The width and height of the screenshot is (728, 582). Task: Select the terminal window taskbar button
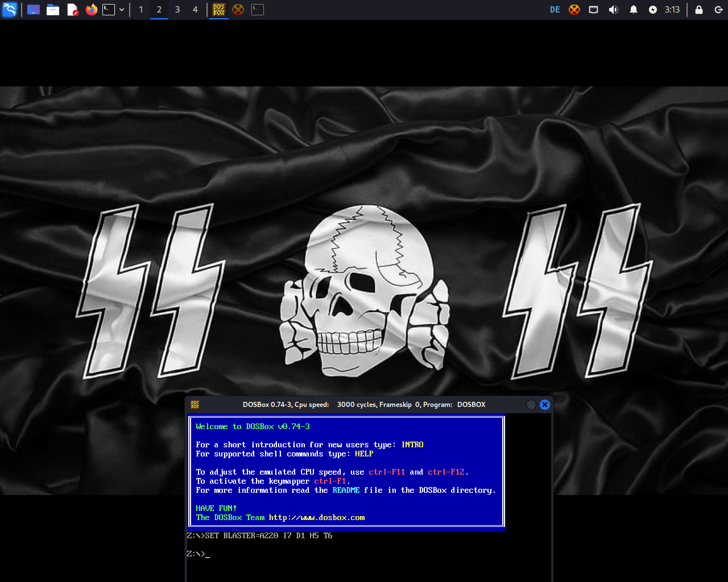[258, 10]
